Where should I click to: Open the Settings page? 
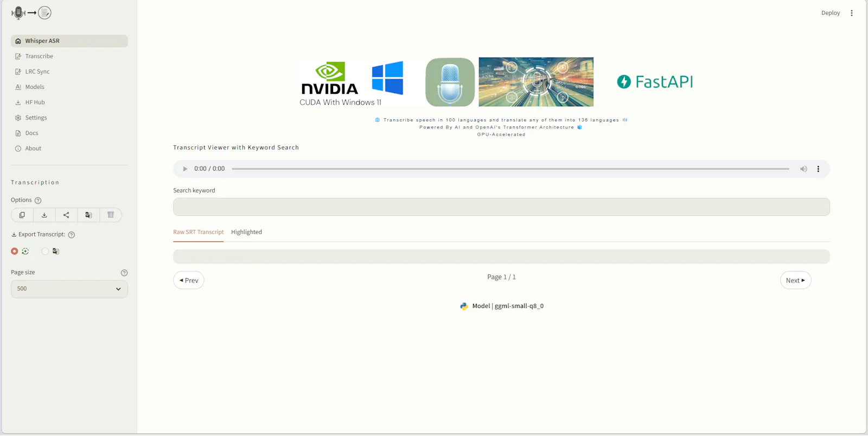[x=69, y=118]
